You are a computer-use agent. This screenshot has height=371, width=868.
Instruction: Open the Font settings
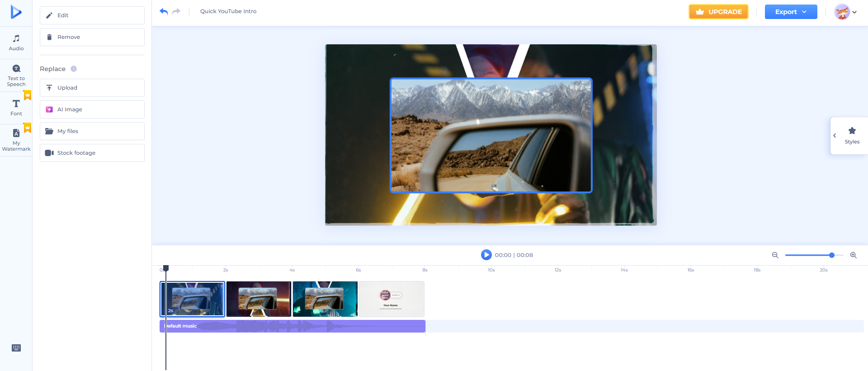tap(16, 108)
